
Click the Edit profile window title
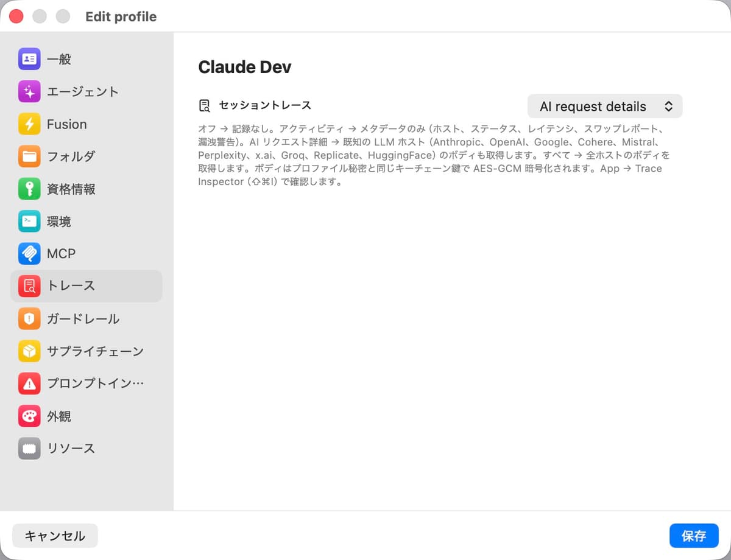121,16
